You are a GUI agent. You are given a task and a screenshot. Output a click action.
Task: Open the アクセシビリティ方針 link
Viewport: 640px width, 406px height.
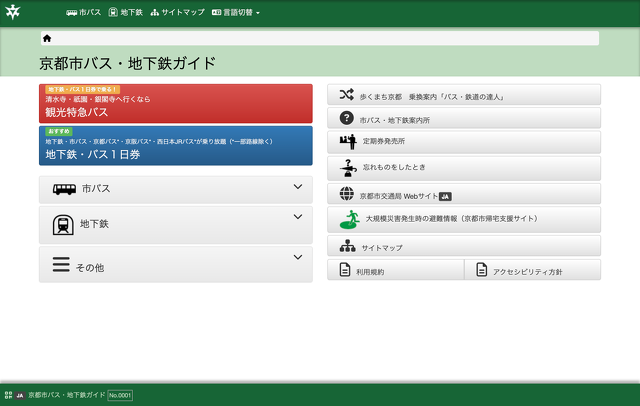click(x=533, y=270)
